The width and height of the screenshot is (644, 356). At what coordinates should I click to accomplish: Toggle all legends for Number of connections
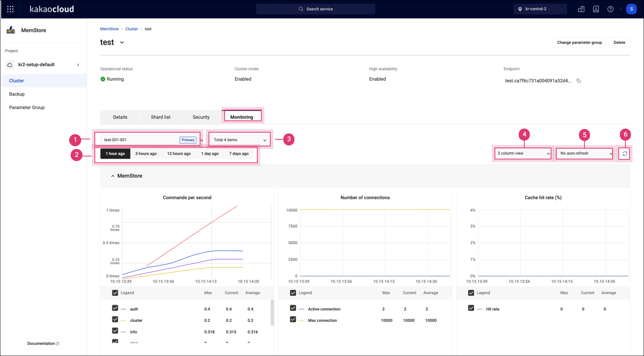[293, 293]
